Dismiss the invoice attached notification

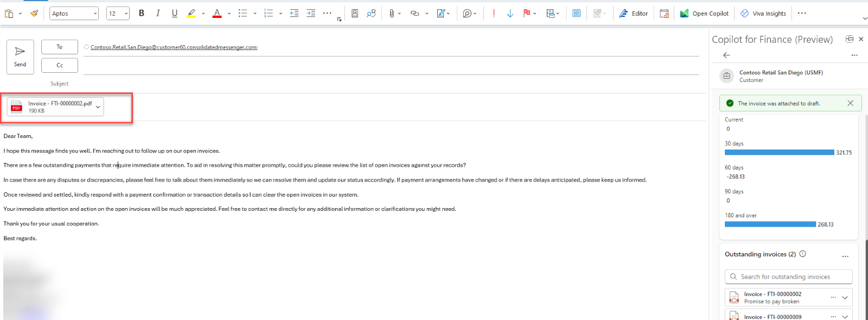click(x=850, y=103)
